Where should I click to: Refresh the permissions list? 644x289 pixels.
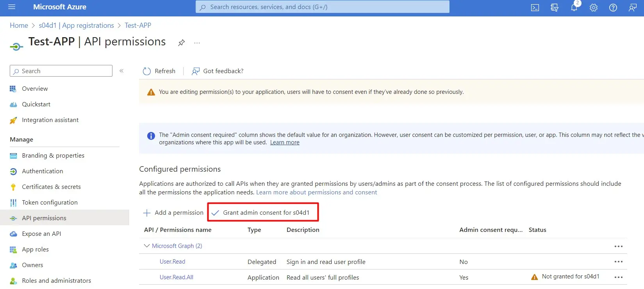point(159,71)
